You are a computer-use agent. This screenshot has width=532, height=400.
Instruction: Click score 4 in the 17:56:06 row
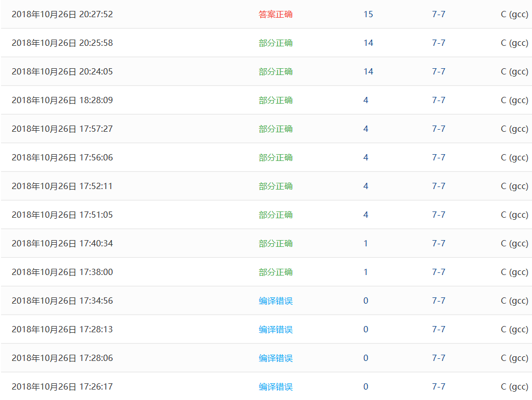[366, 158]
